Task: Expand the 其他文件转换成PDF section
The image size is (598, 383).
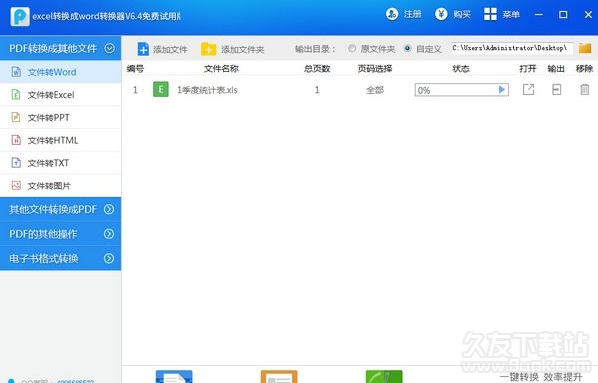Action: 61,209
